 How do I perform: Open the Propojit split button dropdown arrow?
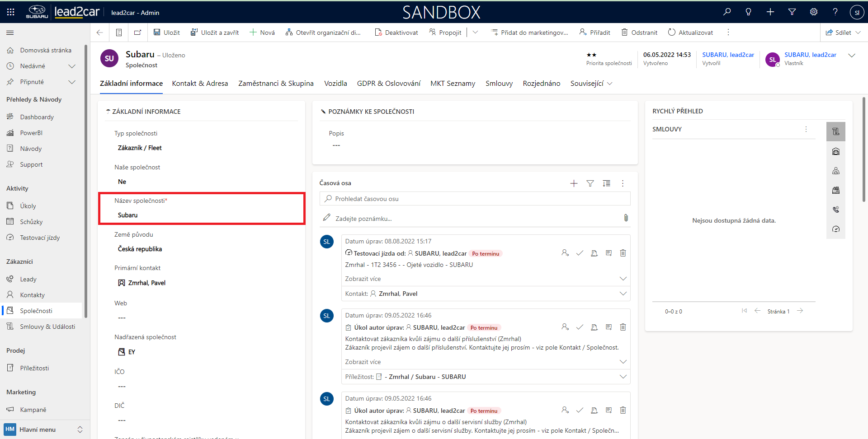475,33
